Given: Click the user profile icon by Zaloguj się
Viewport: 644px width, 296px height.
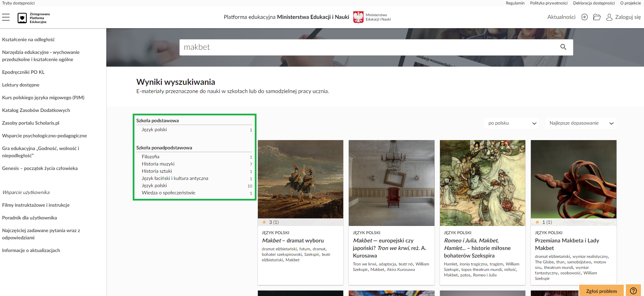Looking at the screenshot, I should [x=609, y=17].
